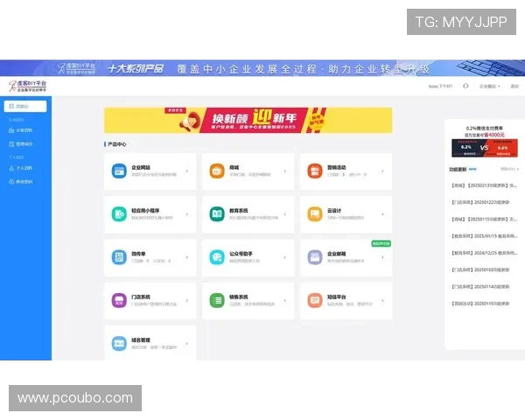Open the 门店系统 20250114 update notice
525x420 pixels.
(x=480, y=287)
